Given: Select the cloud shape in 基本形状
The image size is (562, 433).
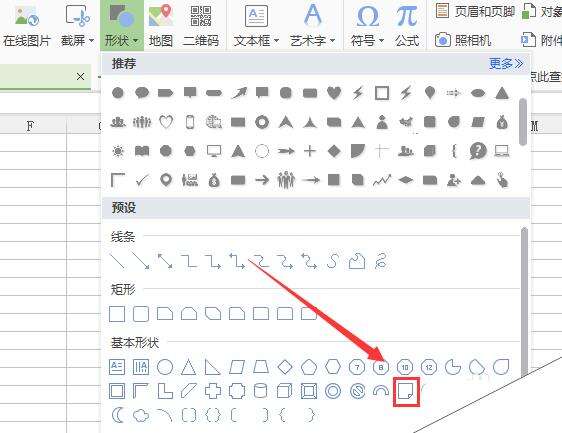Looking at the screenshot, I should click(141, 416).
